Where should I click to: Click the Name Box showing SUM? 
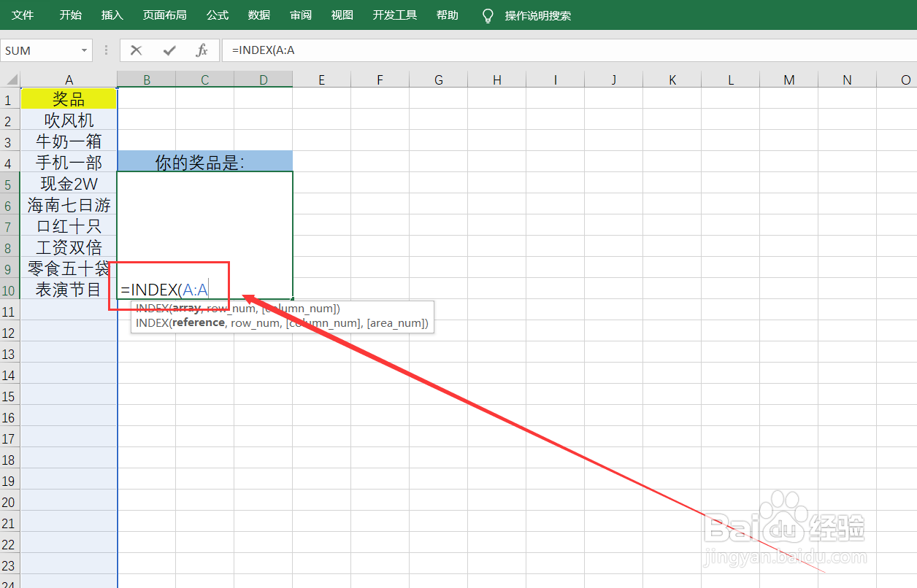[40, 50]
